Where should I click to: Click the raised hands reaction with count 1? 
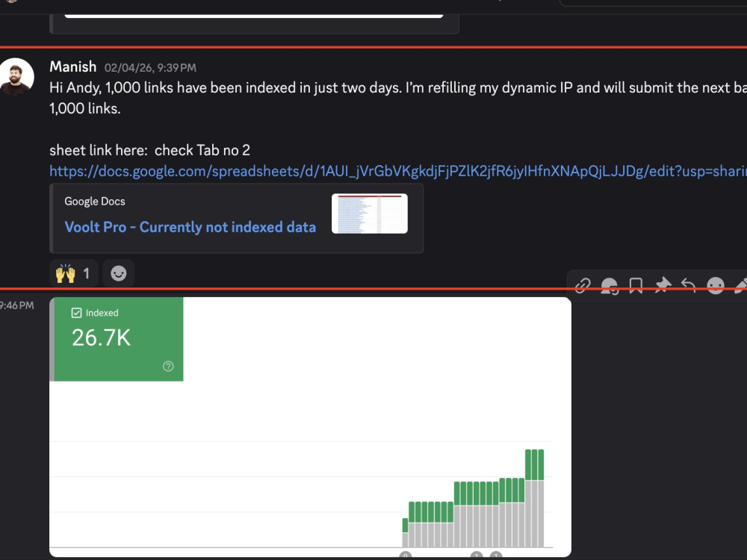pos(74,273)
